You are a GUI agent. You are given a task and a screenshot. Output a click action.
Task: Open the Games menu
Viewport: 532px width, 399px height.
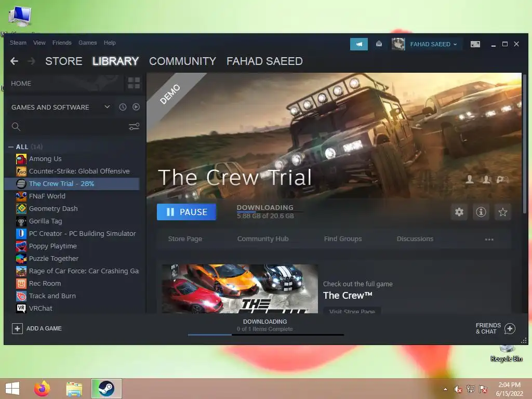point(87,43)
